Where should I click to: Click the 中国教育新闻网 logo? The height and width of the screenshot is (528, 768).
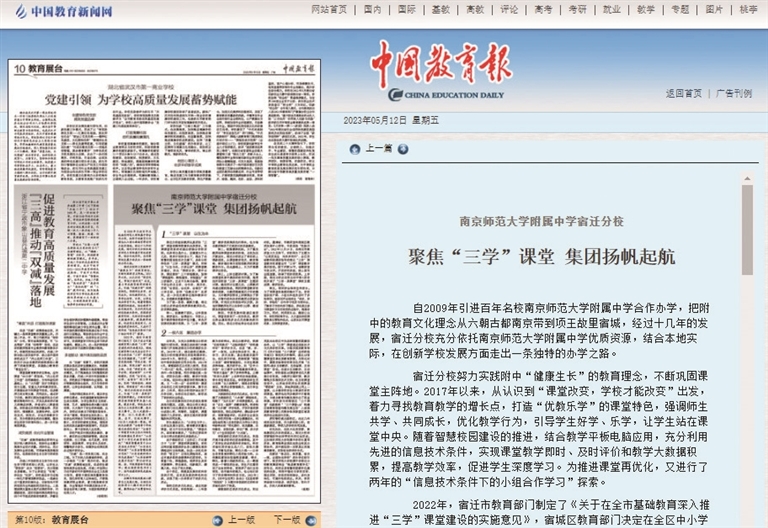click(x=64, y=11)
